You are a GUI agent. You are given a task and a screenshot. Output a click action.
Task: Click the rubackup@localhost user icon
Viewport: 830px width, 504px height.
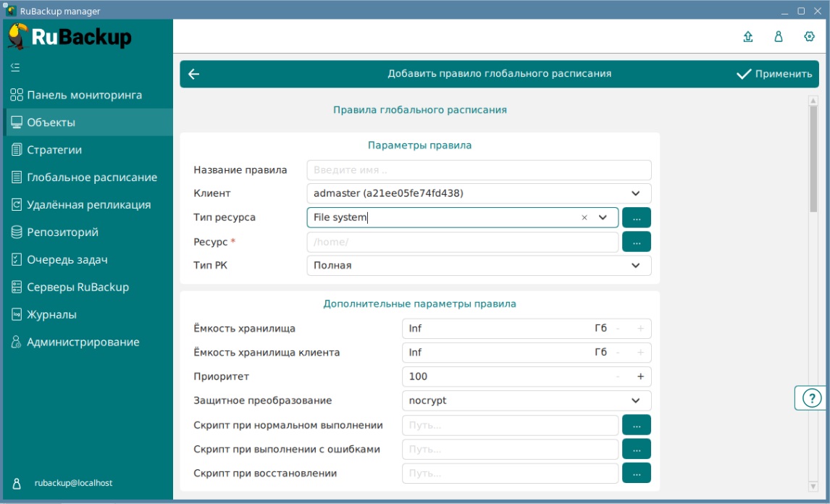coord(17,483)
